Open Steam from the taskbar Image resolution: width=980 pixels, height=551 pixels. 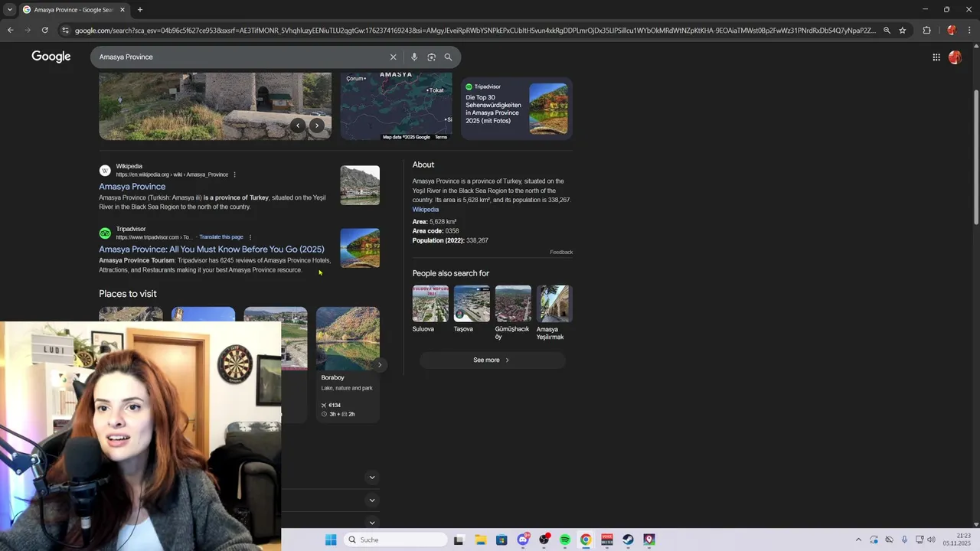[628, 540]
